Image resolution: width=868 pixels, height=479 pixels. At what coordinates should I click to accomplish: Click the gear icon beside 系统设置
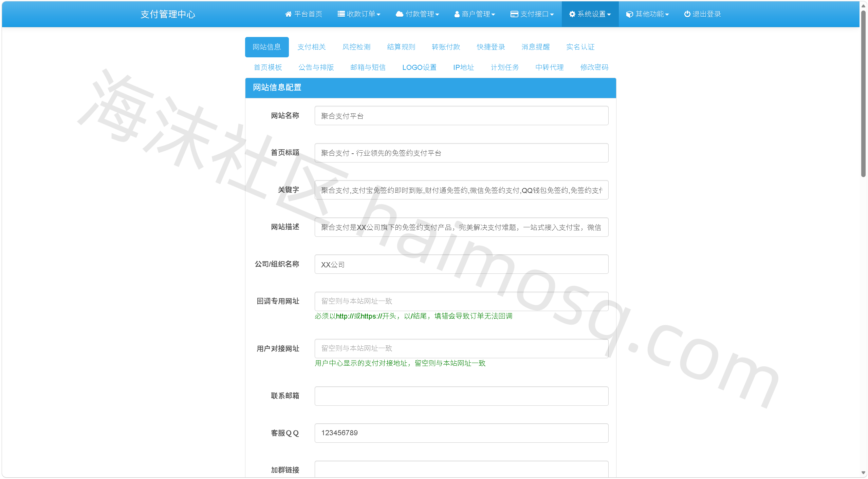click(572, 14)
